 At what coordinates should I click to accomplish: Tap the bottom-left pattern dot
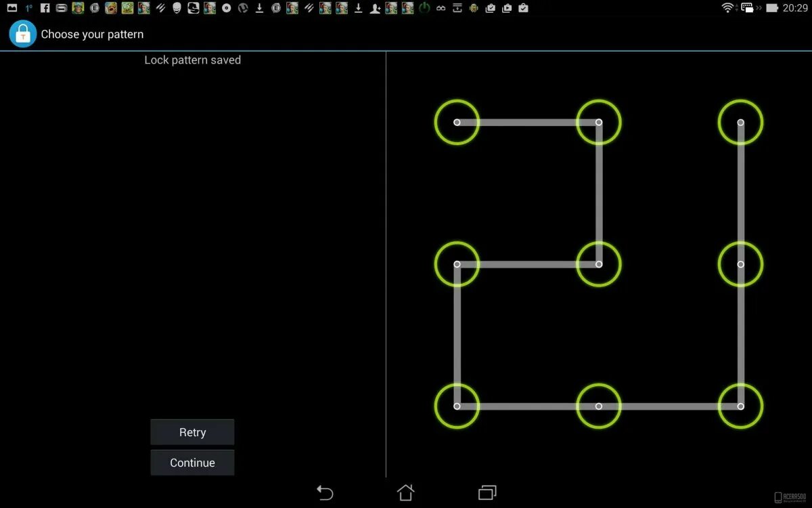(x=457, y=406)
